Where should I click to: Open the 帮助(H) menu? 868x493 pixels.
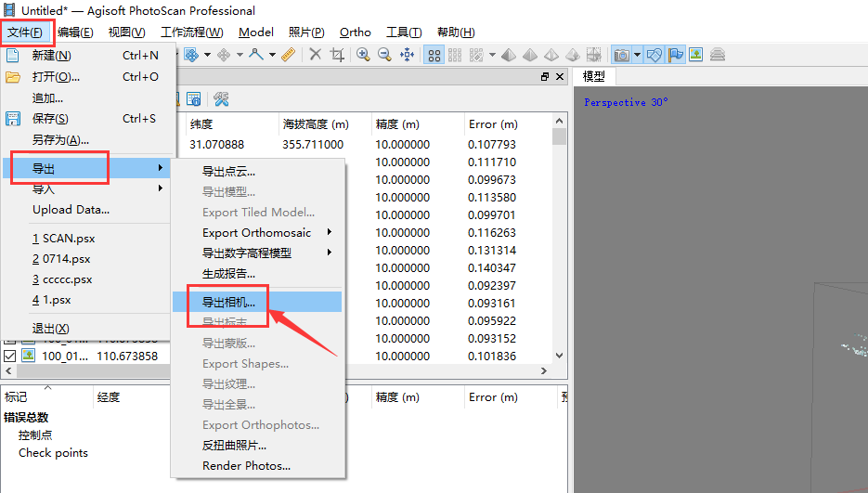pyautogui.click(x=456, y=32)
